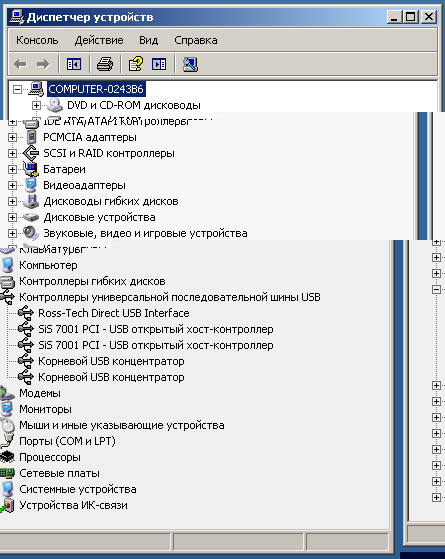Click the Forward arrow toolbar button
This screenshot has width=445, height=559.
point(43,65)
